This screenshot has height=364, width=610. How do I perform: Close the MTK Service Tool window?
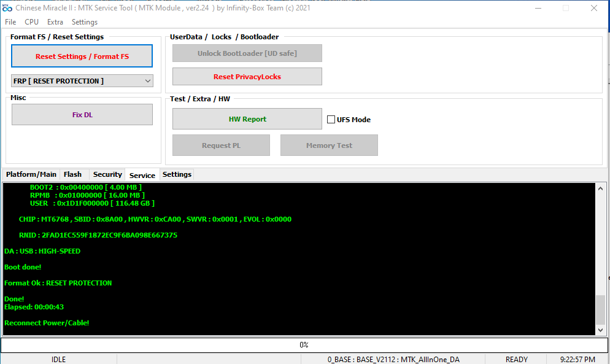pyautogui.click(x=593, y=8)
